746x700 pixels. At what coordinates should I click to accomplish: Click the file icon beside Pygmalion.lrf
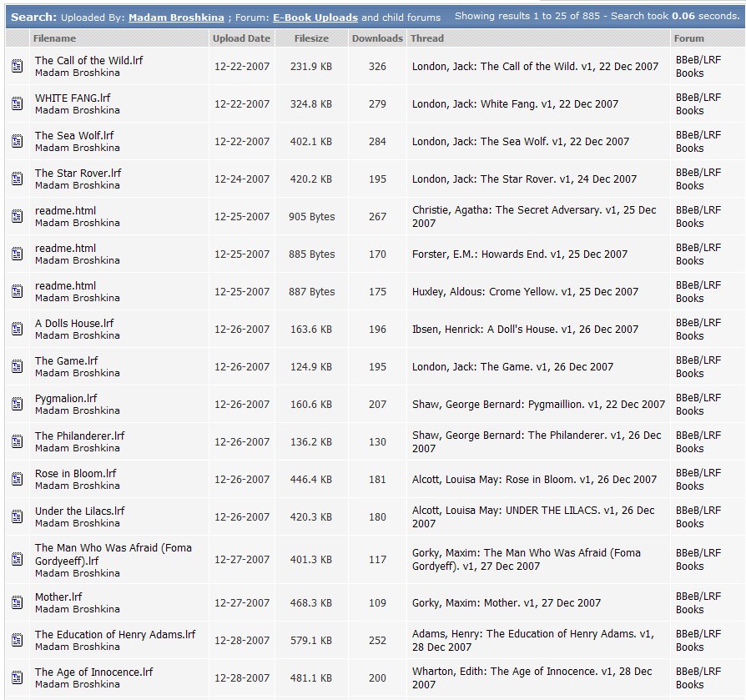18,404
